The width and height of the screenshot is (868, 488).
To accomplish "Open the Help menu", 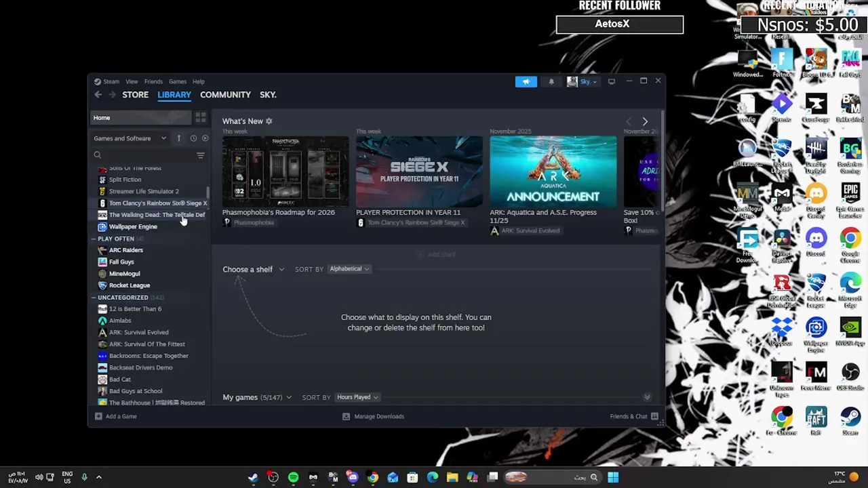I will pyautogui.click(x=198, y=81).
